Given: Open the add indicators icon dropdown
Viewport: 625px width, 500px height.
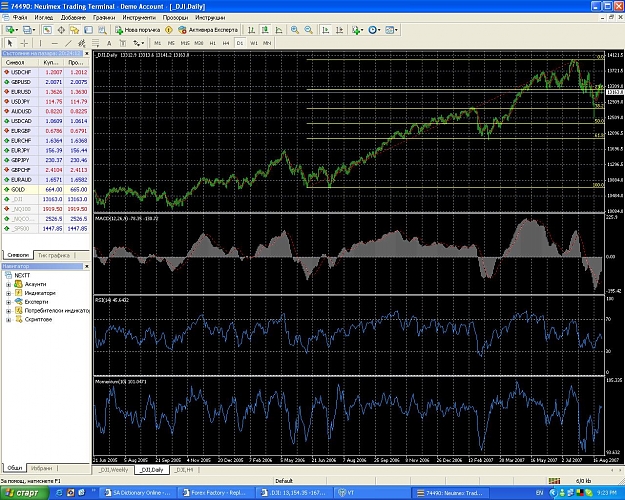Looking at the screenshot, I should click(x=357, y=30).
